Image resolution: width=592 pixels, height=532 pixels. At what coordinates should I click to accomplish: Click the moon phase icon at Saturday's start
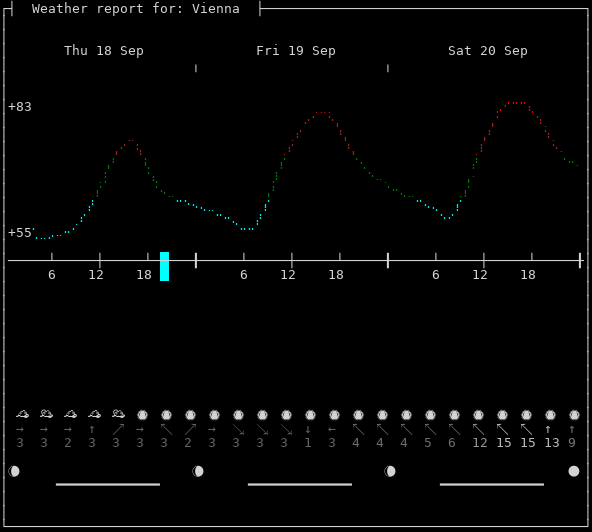tap(390, 471)
